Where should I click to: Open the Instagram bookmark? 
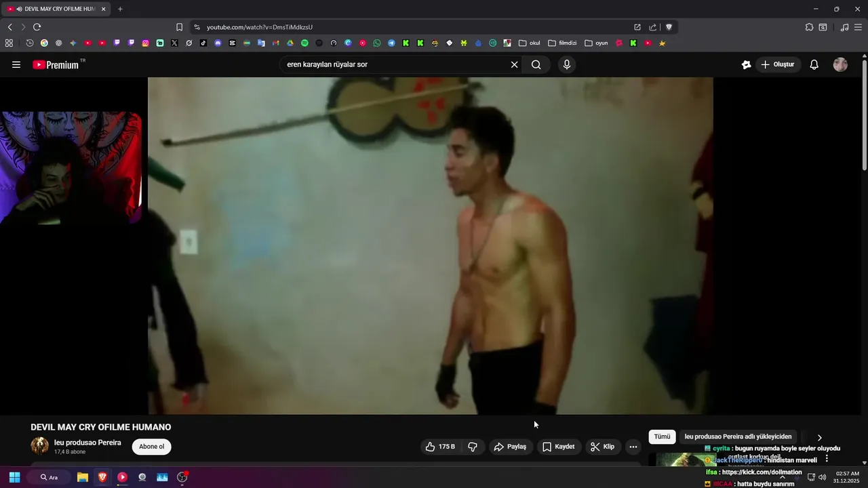click(x=145, y=43)
